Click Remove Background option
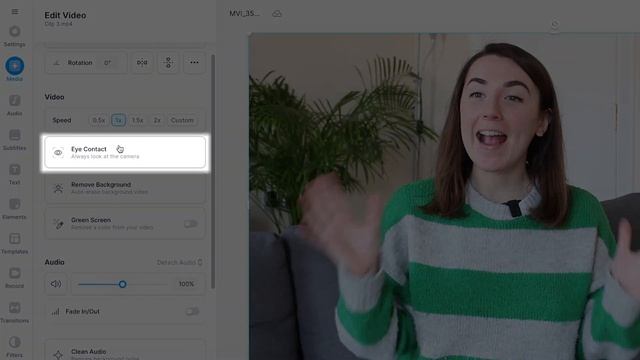Viewport: 640px width, 360px height. tap(125, 188)
